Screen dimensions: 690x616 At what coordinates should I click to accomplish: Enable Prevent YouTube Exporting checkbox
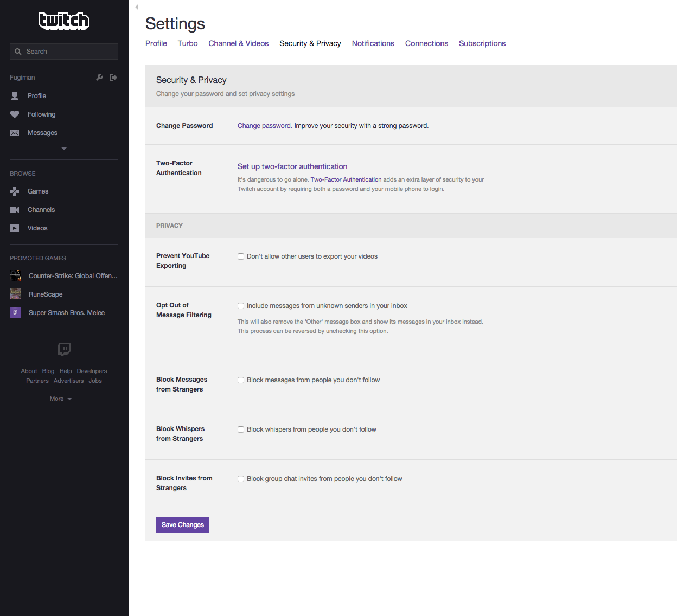click(241, 256)
